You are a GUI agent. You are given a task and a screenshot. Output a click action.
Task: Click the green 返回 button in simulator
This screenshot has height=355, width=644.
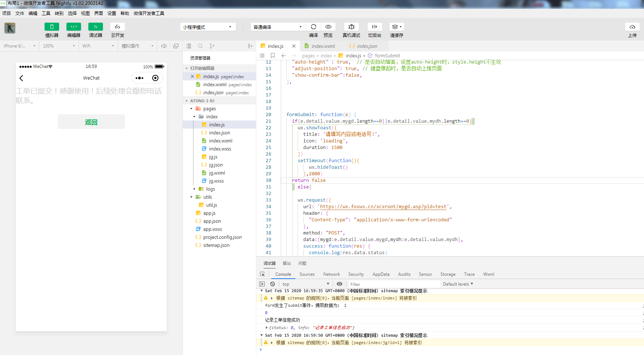pos(91,122)
